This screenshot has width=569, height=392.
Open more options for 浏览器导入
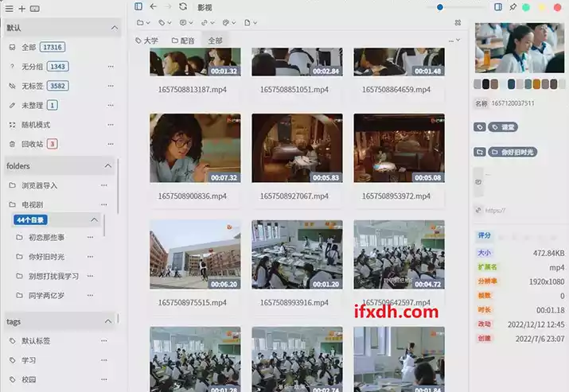[x=104, y=185]
